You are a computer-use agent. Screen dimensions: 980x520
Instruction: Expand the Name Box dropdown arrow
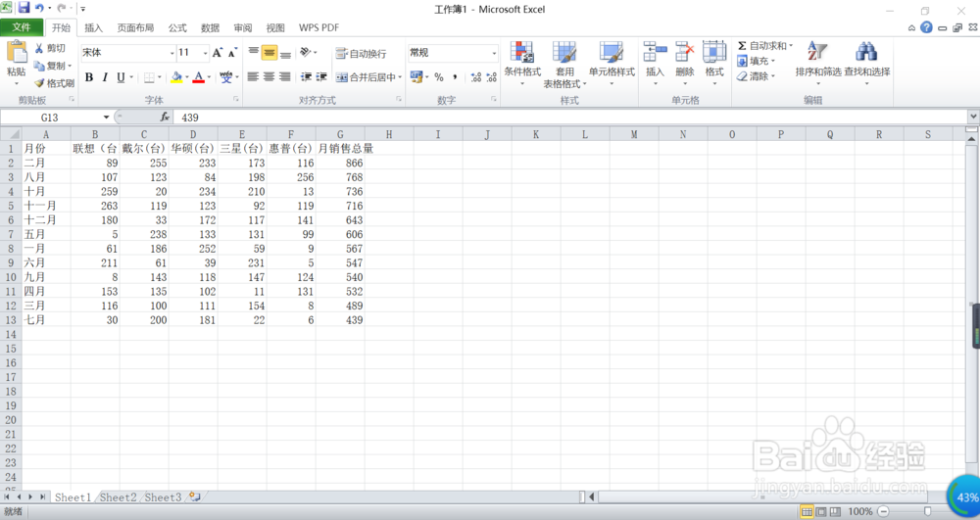[x=106, y=118]
